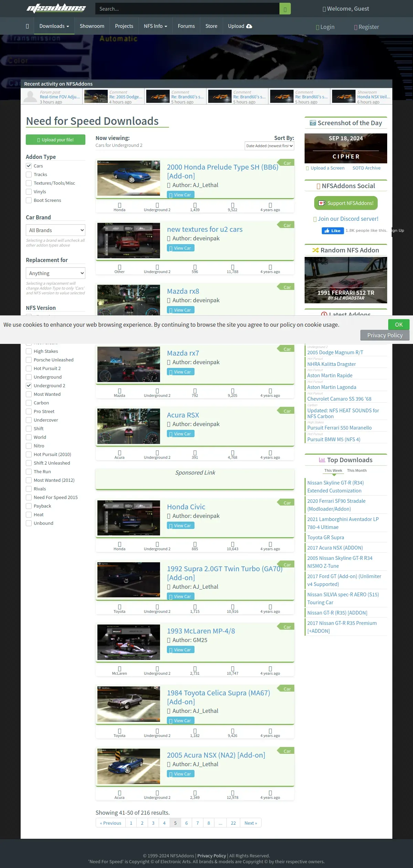Open Upload a Screen link

tap(325, 168)
